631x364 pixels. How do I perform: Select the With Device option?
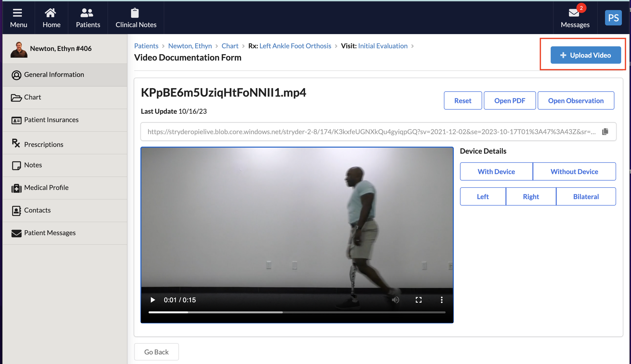496,172
